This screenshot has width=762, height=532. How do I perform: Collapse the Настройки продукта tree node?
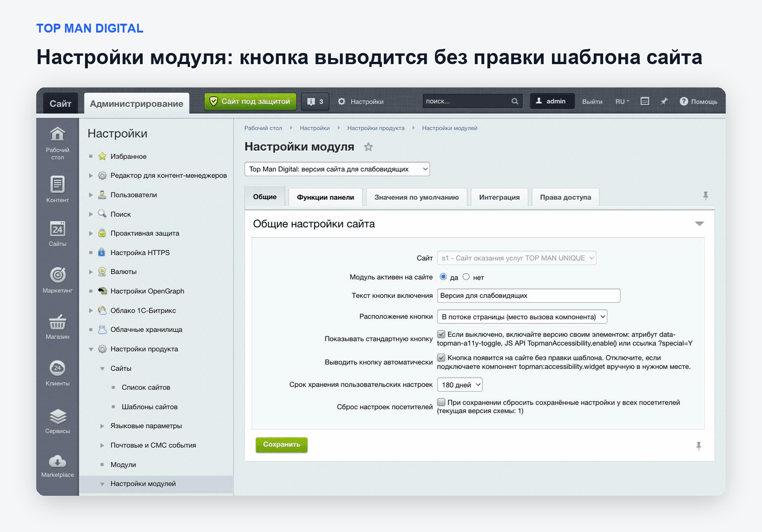coord(91,349)
